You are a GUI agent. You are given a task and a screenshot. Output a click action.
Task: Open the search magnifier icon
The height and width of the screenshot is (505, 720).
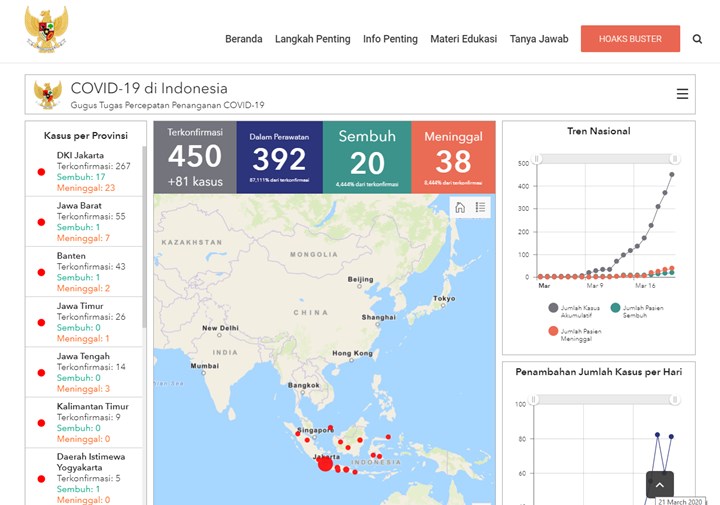point(697,39)
